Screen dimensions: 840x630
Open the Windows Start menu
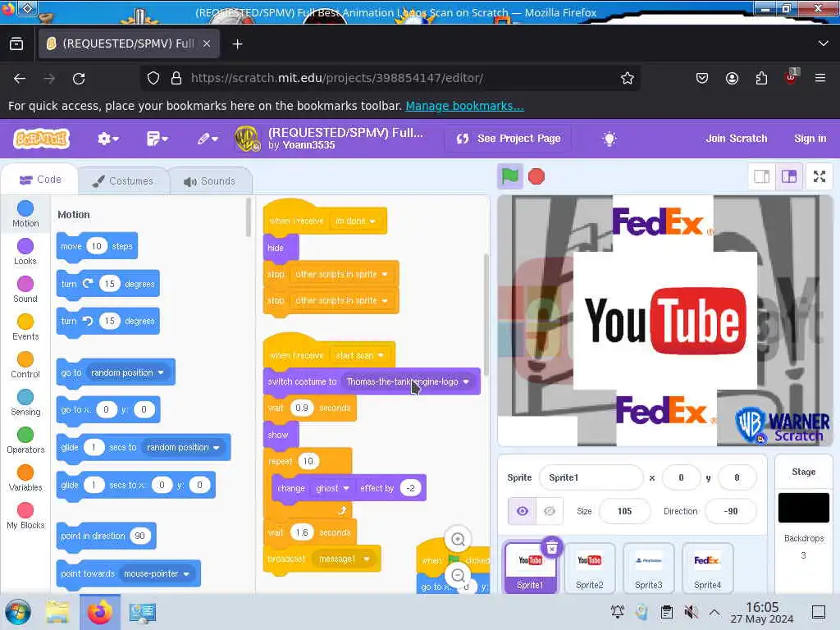[x=18, y=612]
